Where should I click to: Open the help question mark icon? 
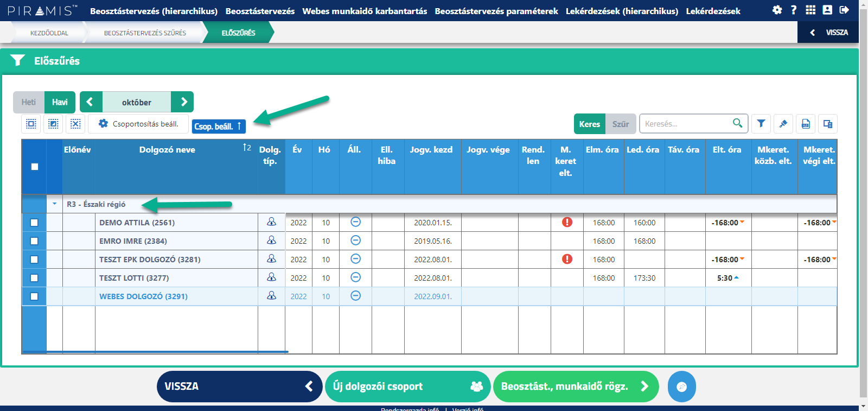(794, 10)
